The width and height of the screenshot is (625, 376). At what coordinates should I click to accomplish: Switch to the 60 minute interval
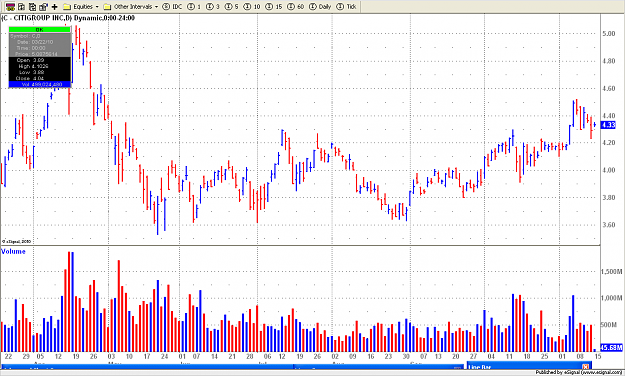click(296, 6)
